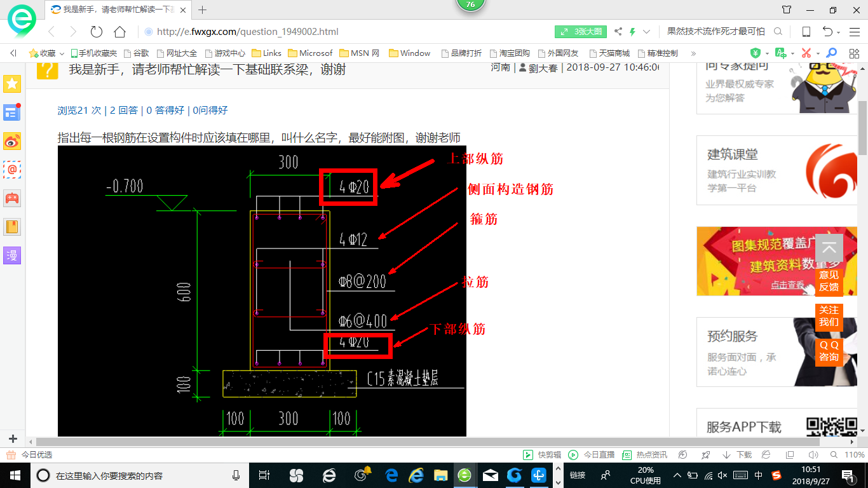Screen dimensions: 868x488
Task: Show hidden system tray icons chevron
Action: coord(677,475)
